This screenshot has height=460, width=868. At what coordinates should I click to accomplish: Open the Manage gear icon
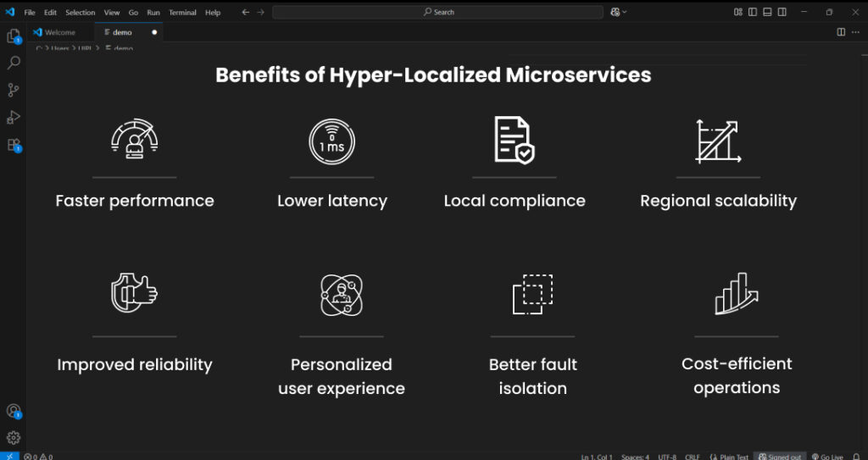tap(14, 438)
